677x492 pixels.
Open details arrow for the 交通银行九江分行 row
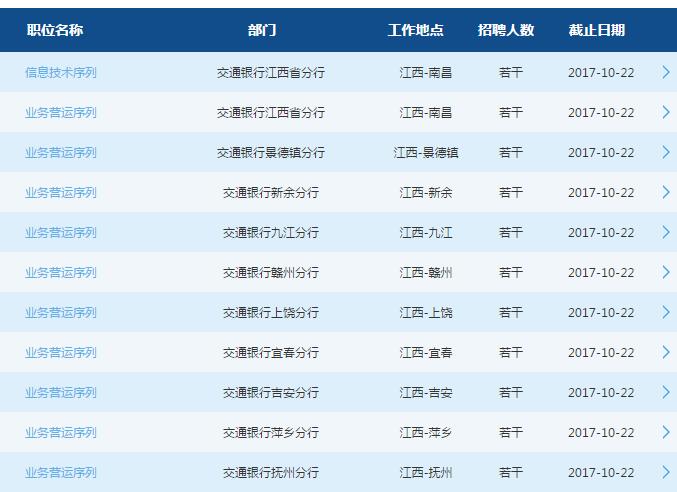[665, 232]
